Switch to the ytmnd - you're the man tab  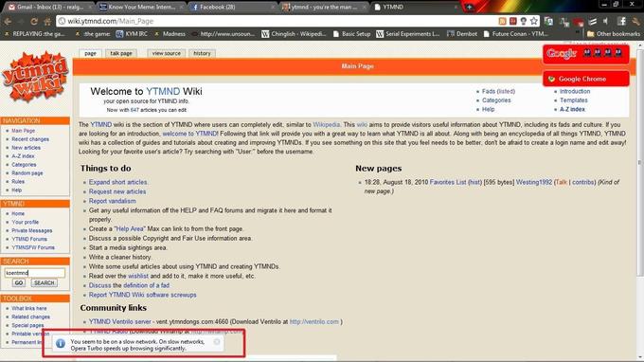click(325, 7)
